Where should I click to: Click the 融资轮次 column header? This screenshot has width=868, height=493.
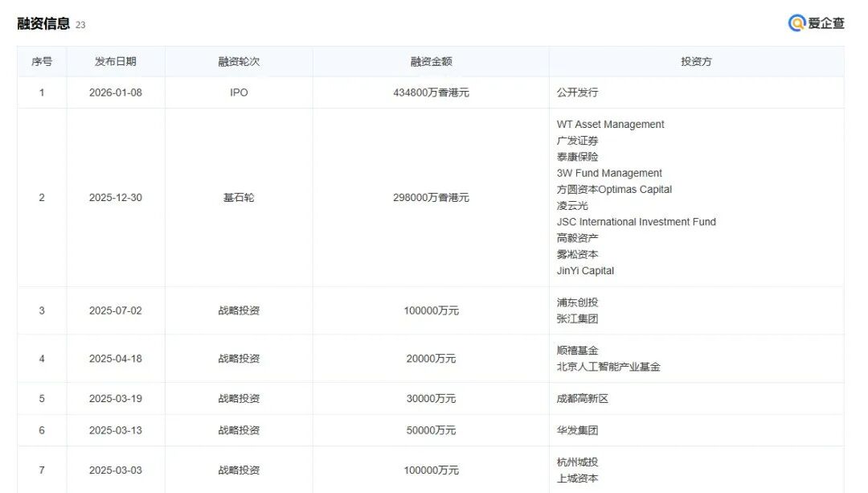(x=239, y=61)
